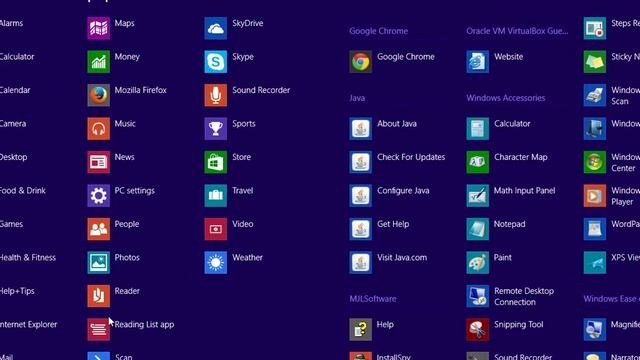Open Math Input Panel icon
Image resolution: width=640 pixels, height=360 pixels.
[x=478, y=196]
